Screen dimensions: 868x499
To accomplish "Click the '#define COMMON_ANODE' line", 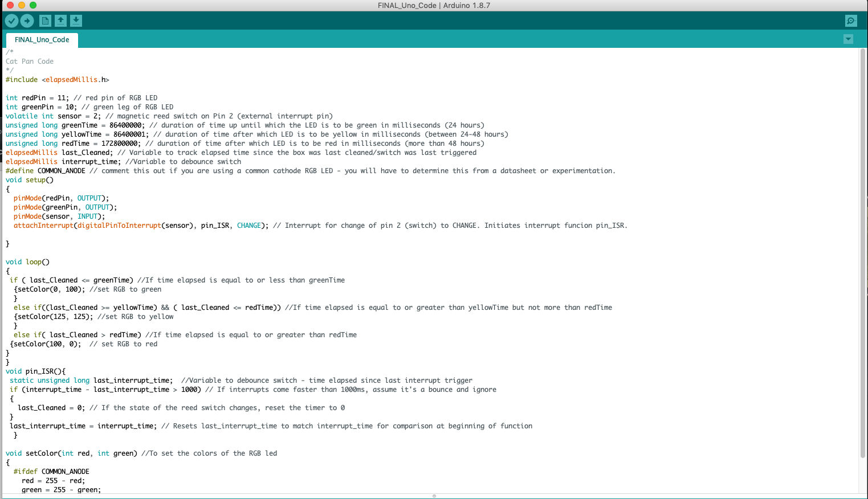I will pyautogui.click(x=311, y=171).
